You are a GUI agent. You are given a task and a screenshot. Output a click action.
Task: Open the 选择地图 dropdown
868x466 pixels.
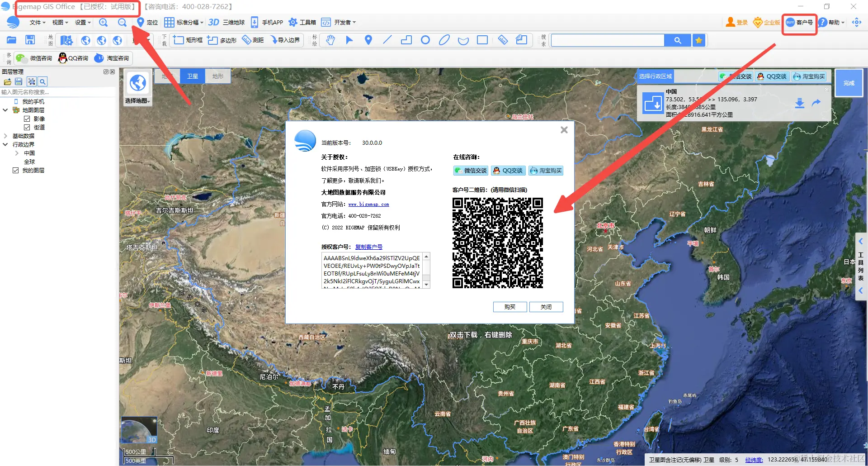[138, 88]
